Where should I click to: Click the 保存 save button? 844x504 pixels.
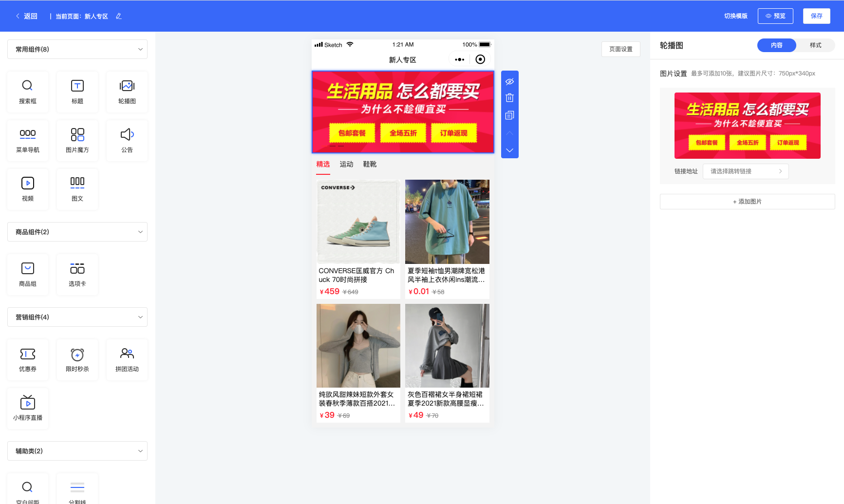[x=816, y=16]
